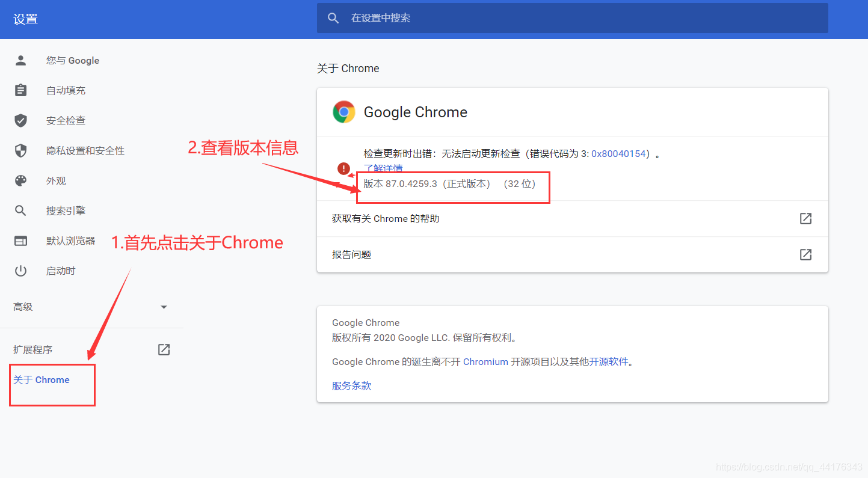868x478 pixels.
Task: Click the open-in-new icon for 获取有关 Chrome 的帮助
Action: coord(805,218)
